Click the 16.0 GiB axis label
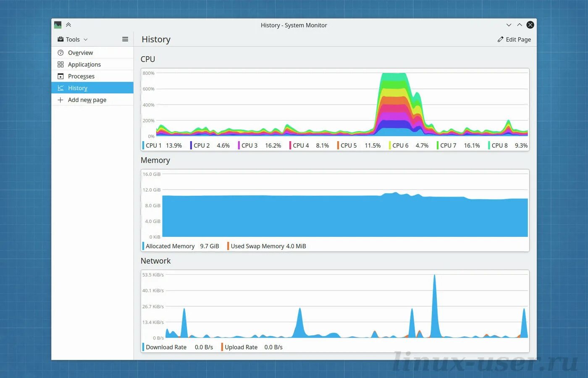588x378 pixels. pos(151,174)
